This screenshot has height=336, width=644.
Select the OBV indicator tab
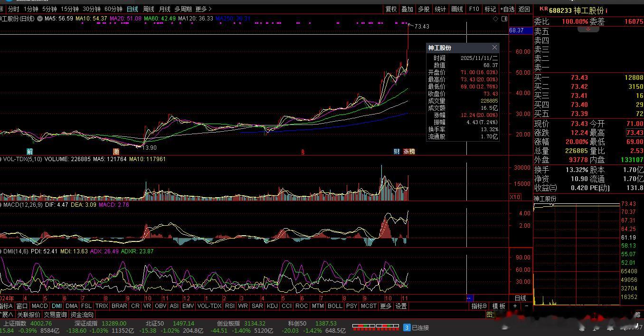pos(161,306)
